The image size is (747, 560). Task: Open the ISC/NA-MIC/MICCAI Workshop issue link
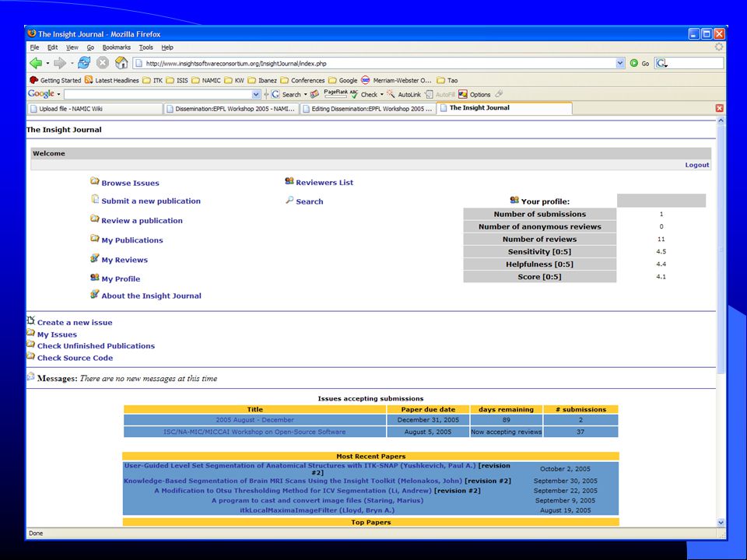254,432
